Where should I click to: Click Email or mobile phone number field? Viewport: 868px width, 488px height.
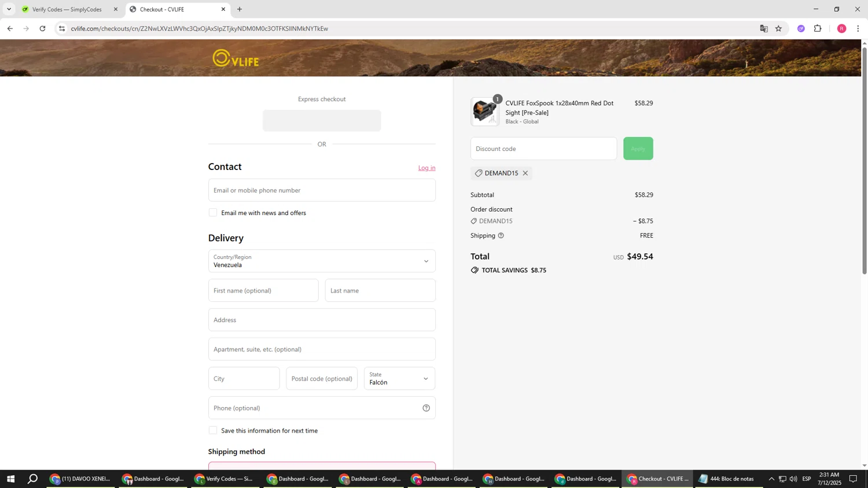pyautogui.click(x=322, y=190)
